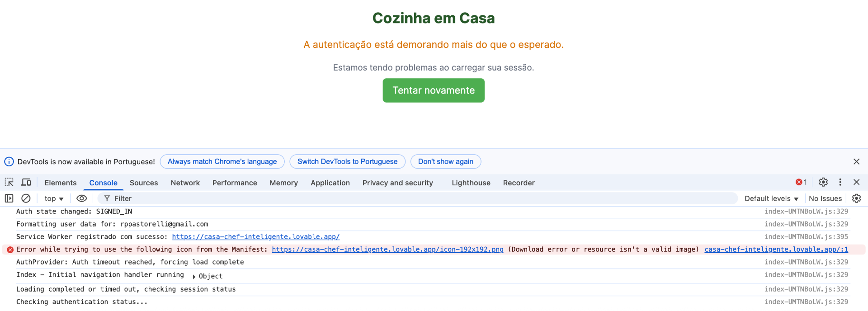Image resolution: width=868 pixels, height=311 pixels.
Task: Dismiss the DevTools language info bar
Action: tap(856, 161)
